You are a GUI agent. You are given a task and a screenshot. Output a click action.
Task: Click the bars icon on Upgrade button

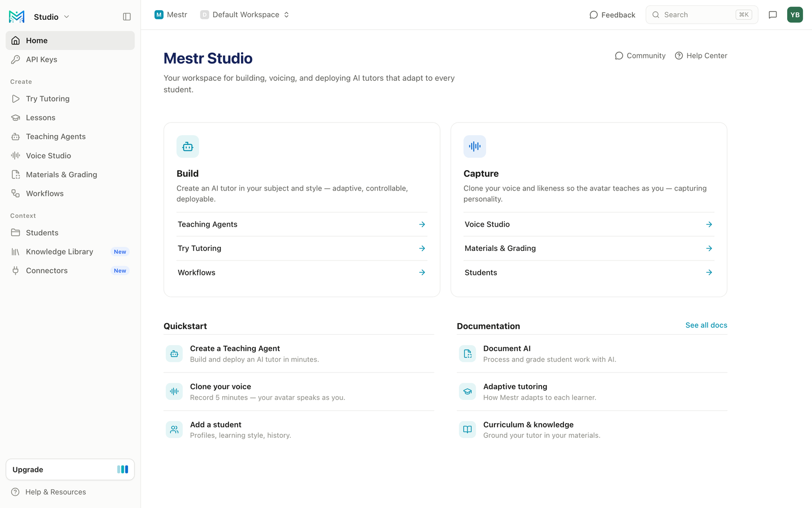(123, 469)
